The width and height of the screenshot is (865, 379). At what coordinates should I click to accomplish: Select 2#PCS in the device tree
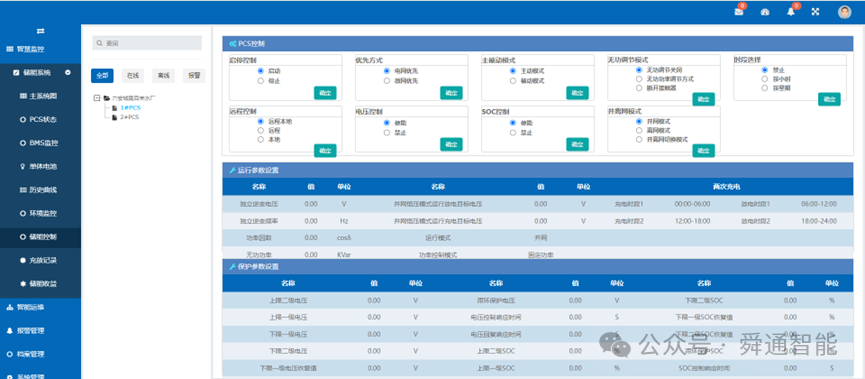(x=130, y=117)
